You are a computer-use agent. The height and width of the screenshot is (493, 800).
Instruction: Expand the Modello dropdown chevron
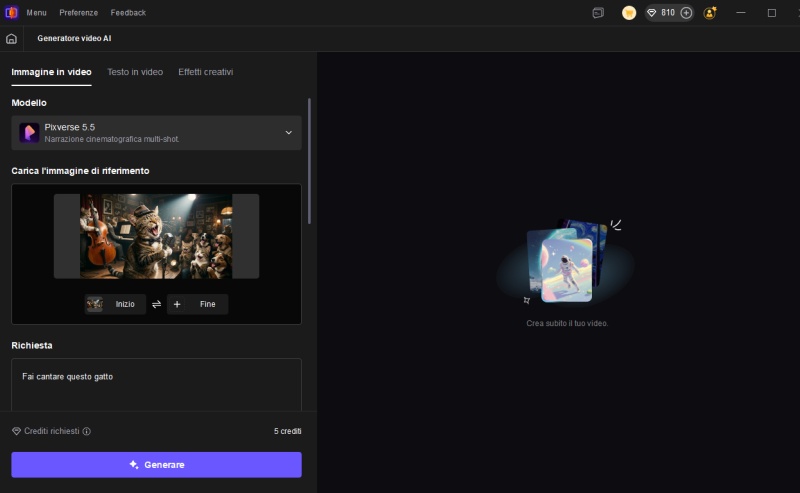(x=288, y=133)
